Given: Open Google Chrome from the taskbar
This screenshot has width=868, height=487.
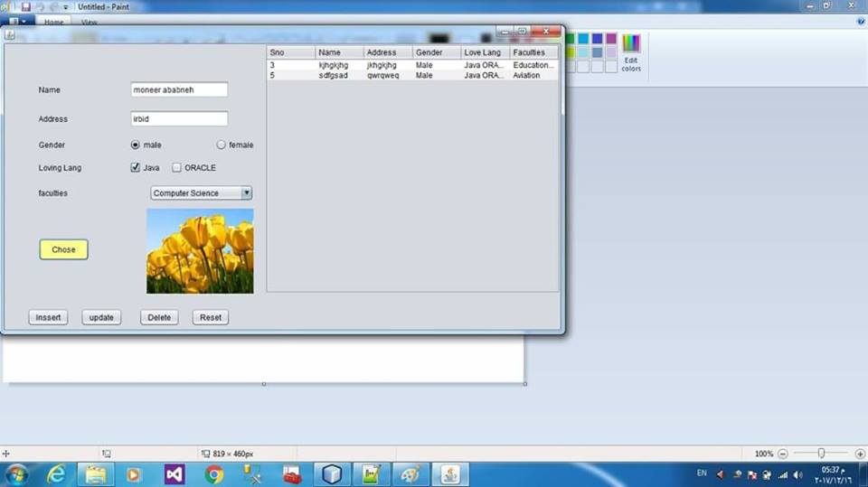Looking at the screenshot, I should (214, 474).
